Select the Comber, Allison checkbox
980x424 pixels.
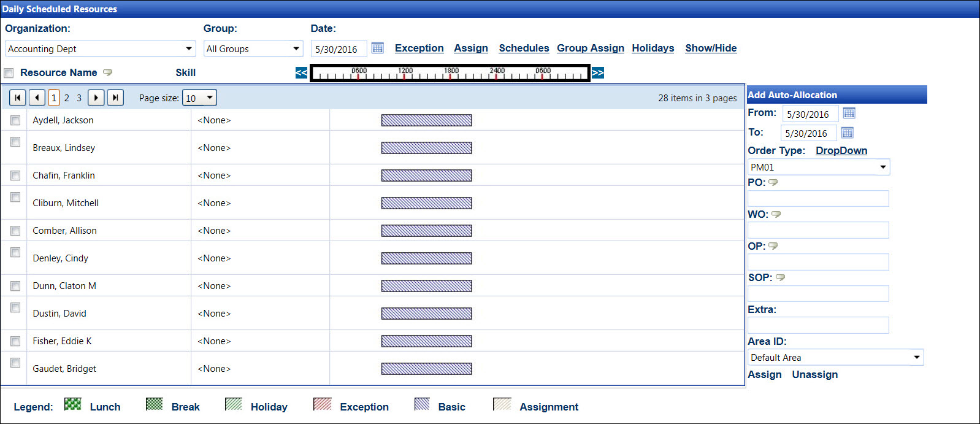click(x=15, y=231)
